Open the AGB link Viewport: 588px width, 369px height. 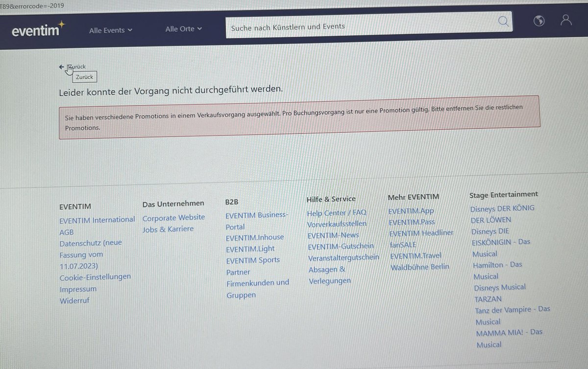(x=66, y=231)
